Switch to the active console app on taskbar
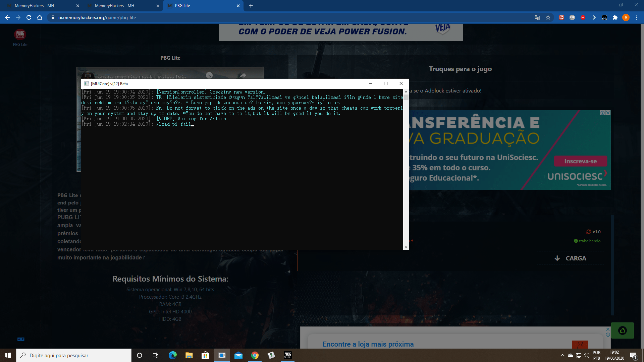The width and height of the screenshot is (644, 362). [222, 355]
